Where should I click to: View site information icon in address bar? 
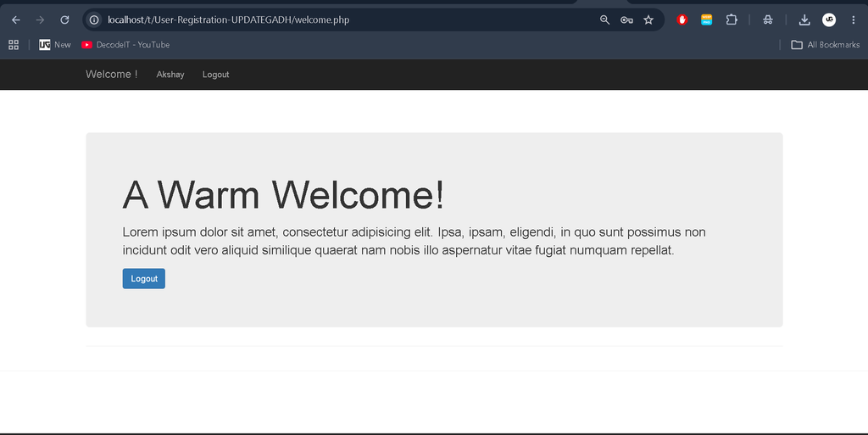click(95, 20)
